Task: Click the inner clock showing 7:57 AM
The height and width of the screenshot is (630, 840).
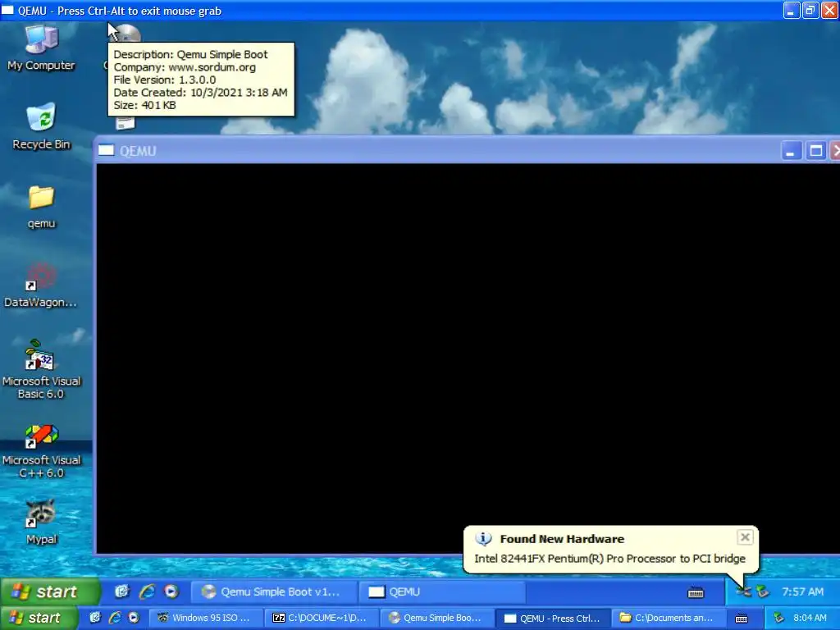Action: [802, 592]
